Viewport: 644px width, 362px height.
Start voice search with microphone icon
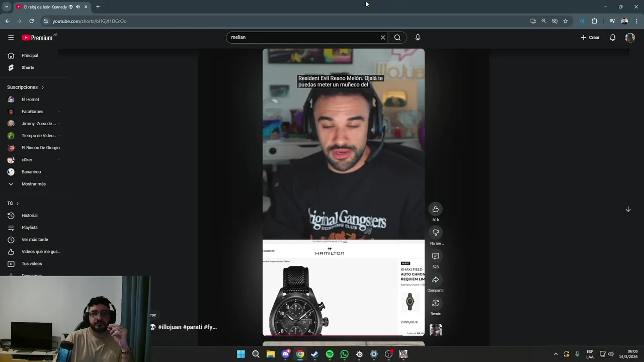point(418,37)
